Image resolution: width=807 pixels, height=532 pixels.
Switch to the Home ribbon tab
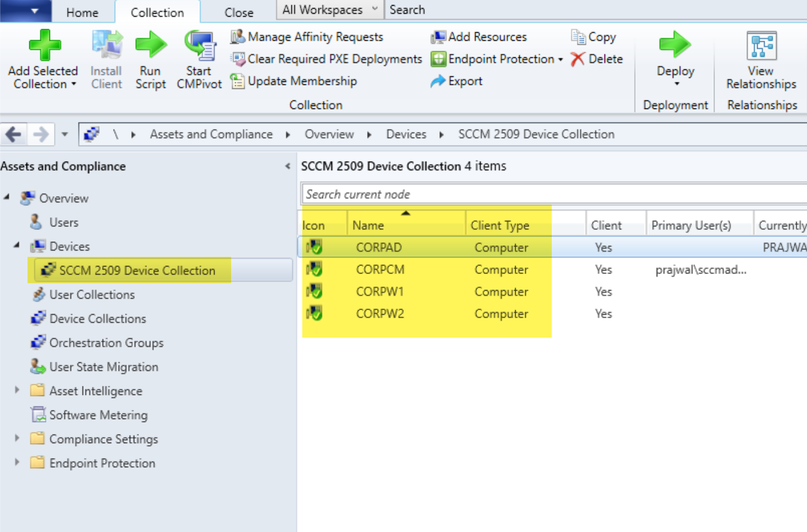[x=83, y=12]
